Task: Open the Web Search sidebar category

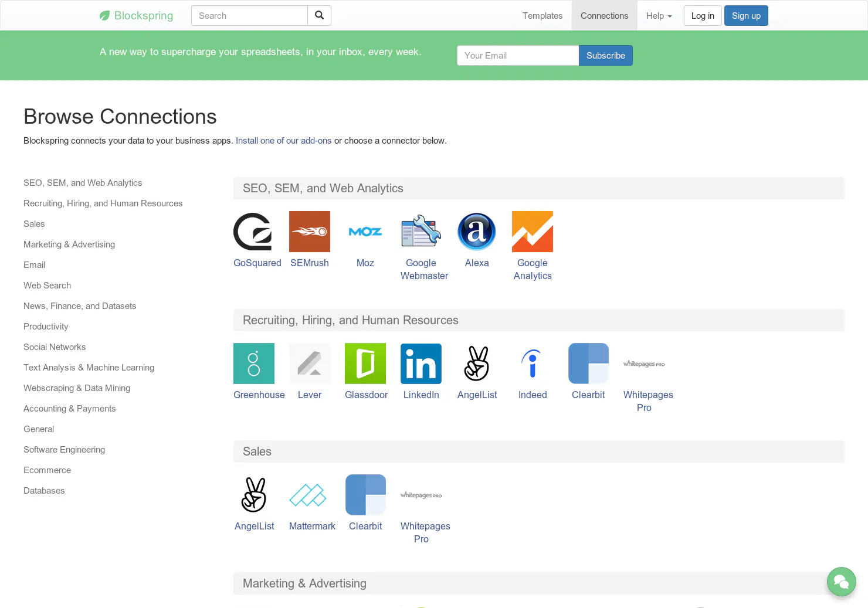Action: 48,286
